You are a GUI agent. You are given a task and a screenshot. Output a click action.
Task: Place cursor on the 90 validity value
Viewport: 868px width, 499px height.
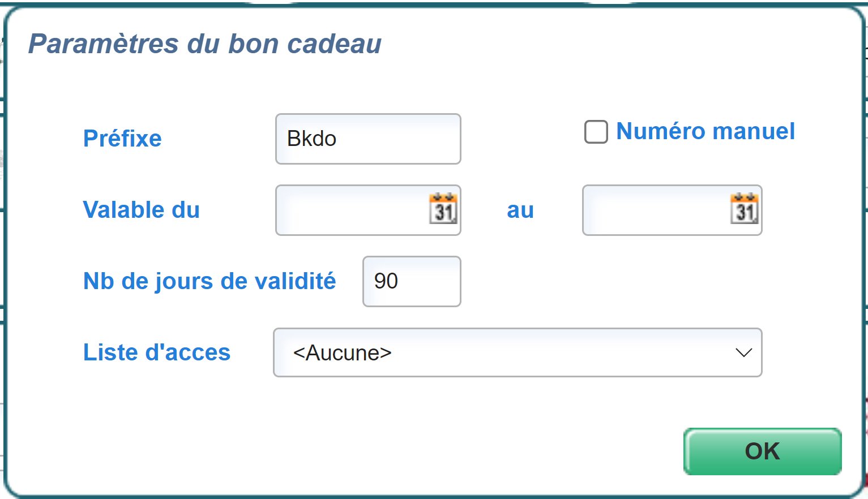pyautogui.click(x=386, y=281)
